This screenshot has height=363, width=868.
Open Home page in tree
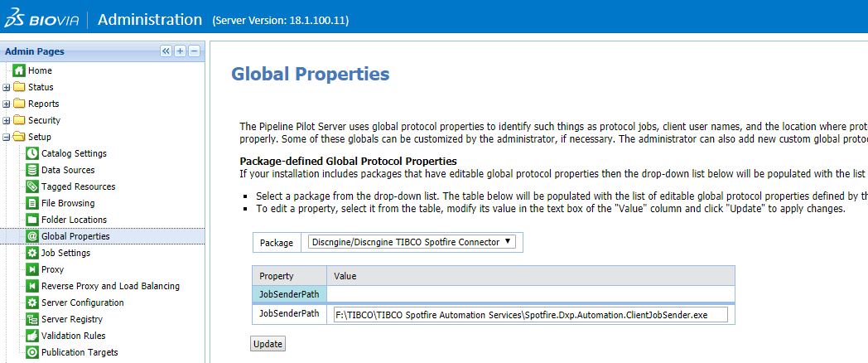pos(40,70)
